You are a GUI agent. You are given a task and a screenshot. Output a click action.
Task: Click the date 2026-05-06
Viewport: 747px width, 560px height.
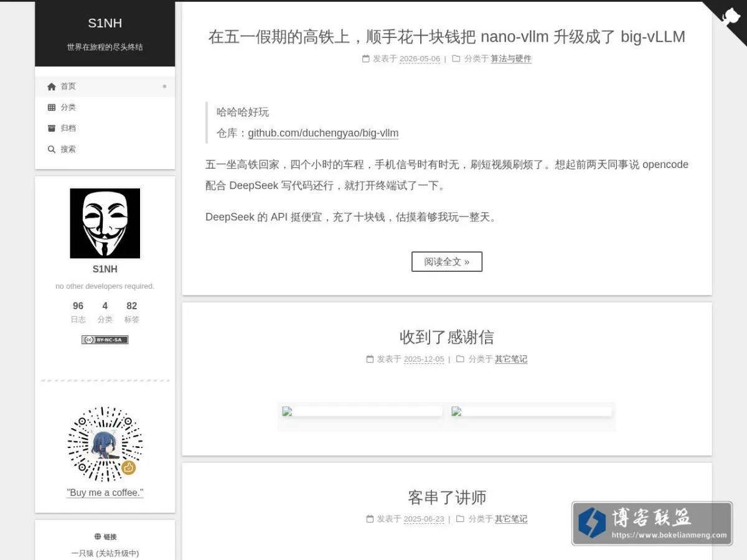tap(420, 59)
